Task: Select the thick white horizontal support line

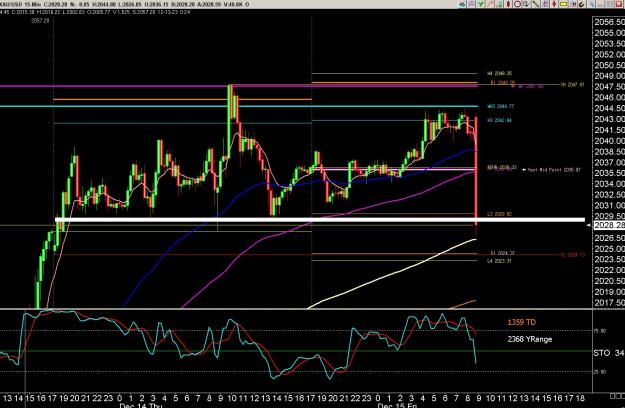Action: point(320,220)
